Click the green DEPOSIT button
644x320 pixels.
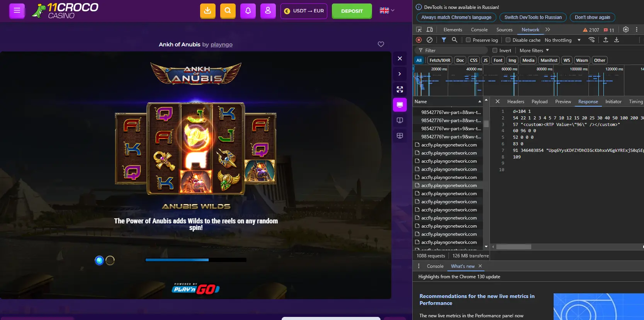point(352,11)
